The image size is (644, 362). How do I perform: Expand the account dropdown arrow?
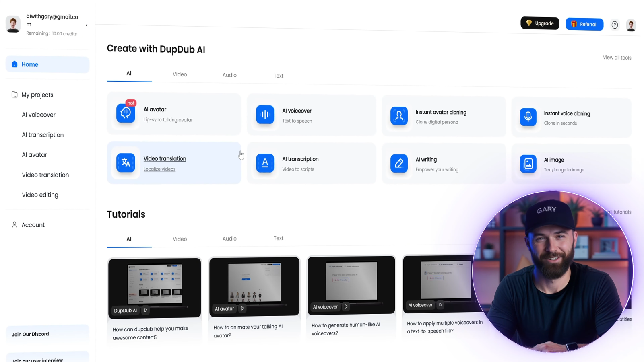[87, 25]
